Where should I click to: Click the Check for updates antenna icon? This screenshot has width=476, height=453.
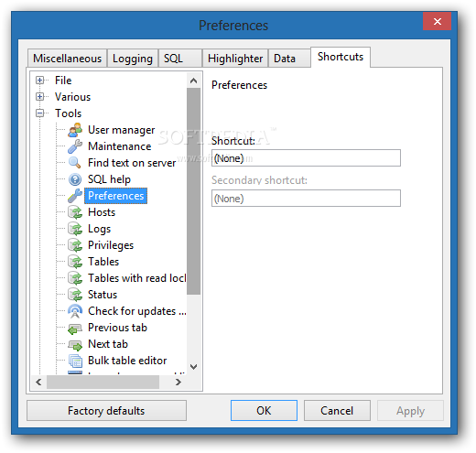pyautogui.click(x=75, y=311)
